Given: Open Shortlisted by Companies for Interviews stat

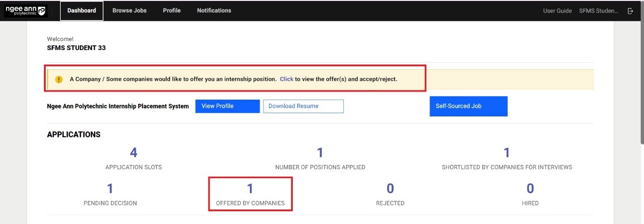Looking at the screenshot, I should point(507,153).
